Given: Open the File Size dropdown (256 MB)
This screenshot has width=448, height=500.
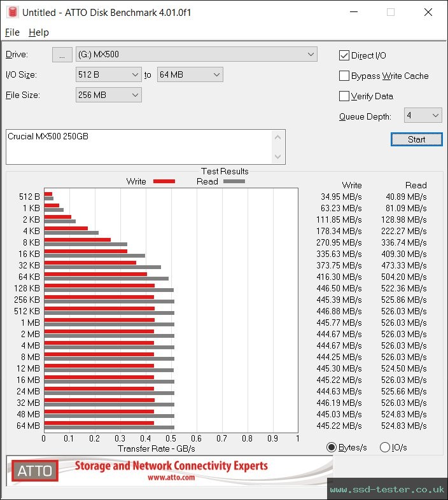Looking at the screenshot, I should (x=108, y=95).
